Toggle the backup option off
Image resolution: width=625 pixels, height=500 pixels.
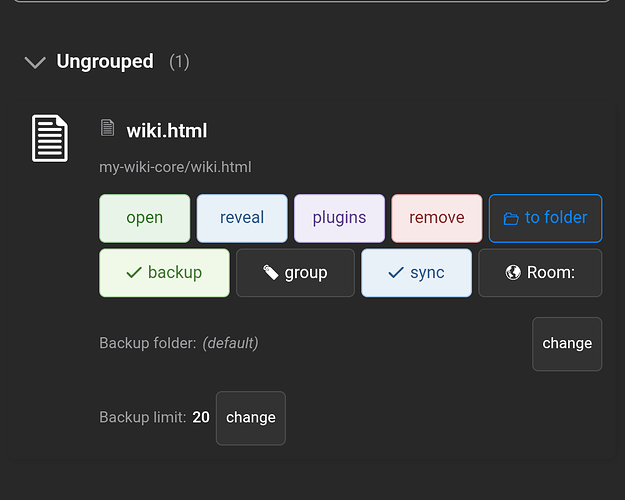click(164, 273)
